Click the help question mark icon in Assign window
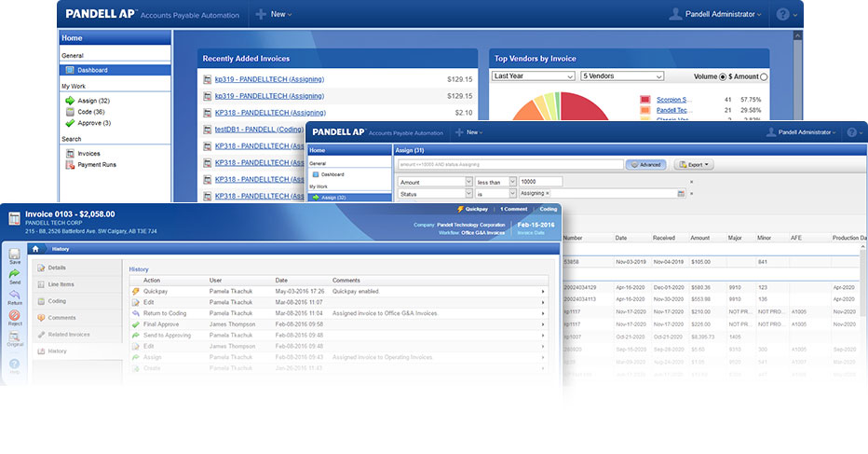Viewport: 868px width, 454px height. 851,132
